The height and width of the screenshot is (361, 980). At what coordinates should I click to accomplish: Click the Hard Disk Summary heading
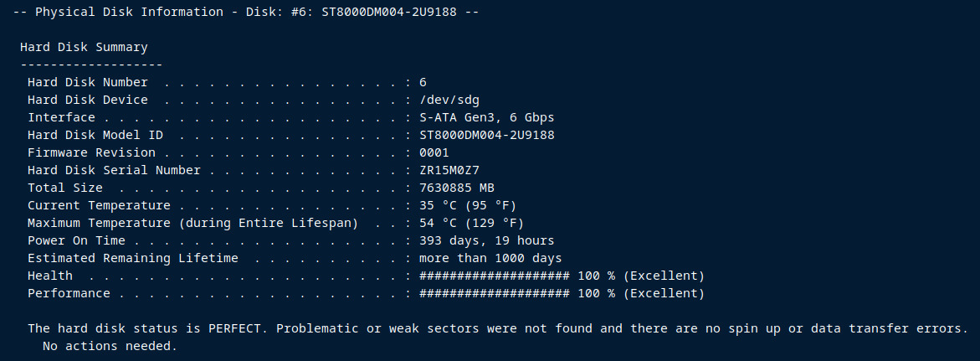click(x=84, y=48)
